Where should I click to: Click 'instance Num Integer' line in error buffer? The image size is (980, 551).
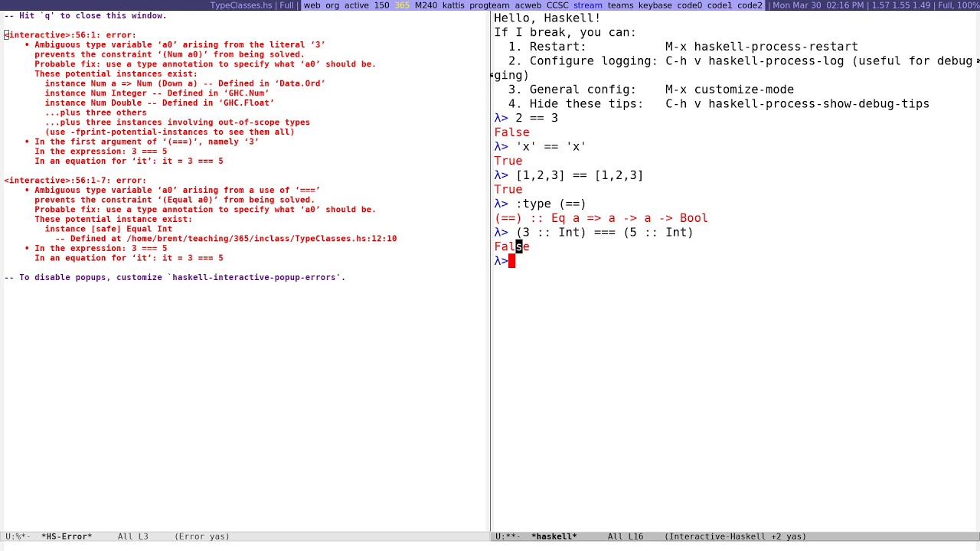point(157,93)
